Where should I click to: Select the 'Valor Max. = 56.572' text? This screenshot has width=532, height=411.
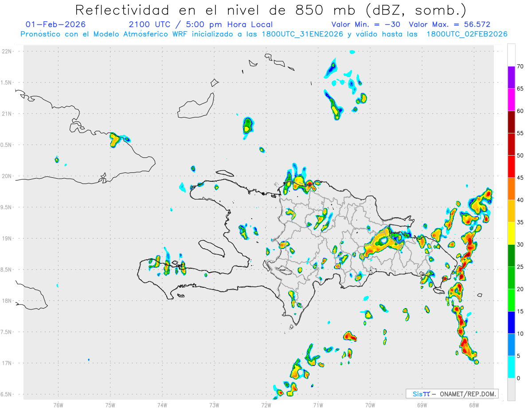pyautogui.click(x=450, y=24)
